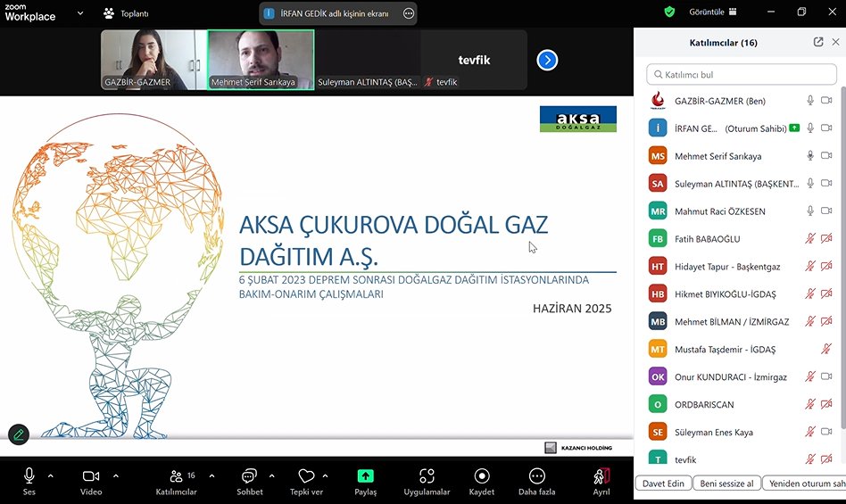Start recording with Kaydet button
Image resolution: width=846 pixels, height=504 pixels.
(481, 482)
